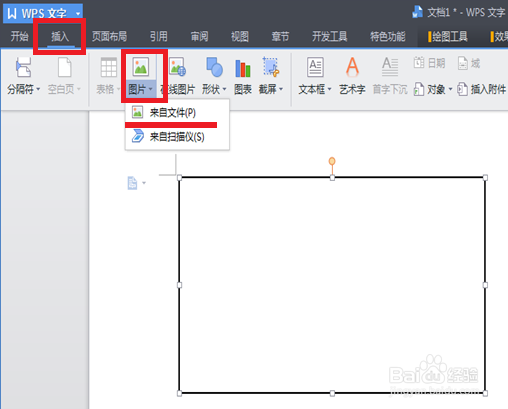
Task: Switch to the 开始 tab
Action: coord(19,36)
